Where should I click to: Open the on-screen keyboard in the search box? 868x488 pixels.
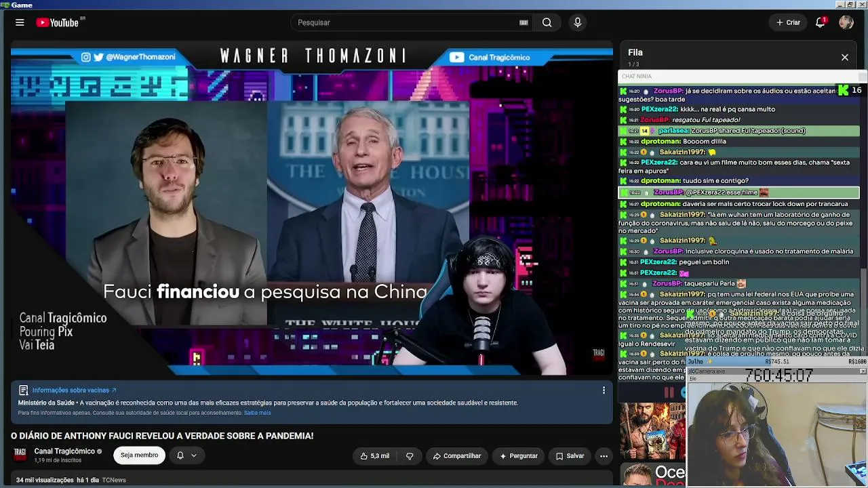click(524, 22)
